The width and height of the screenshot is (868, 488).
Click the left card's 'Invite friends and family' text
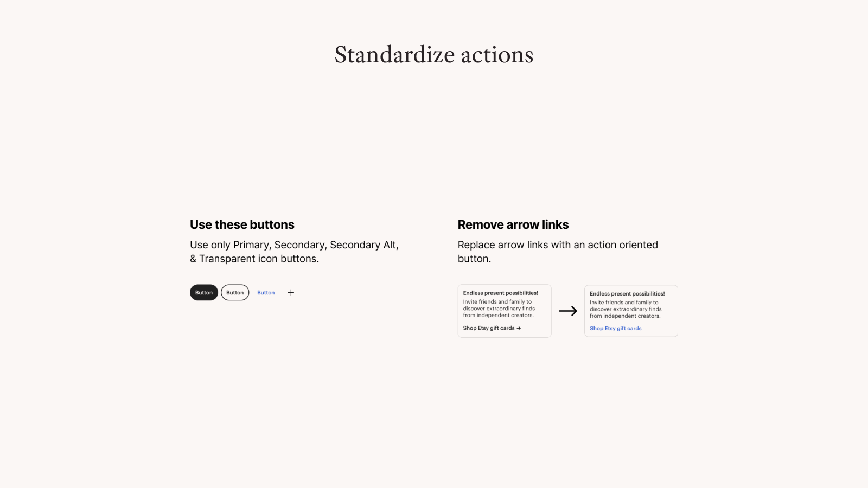click(498, 309)
